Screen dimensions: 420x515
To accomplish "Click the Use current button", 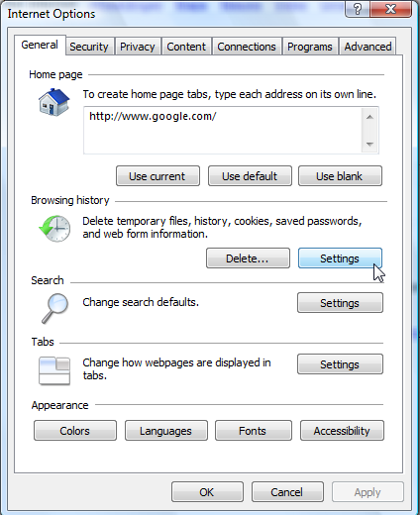I will [x=157, y=176].
